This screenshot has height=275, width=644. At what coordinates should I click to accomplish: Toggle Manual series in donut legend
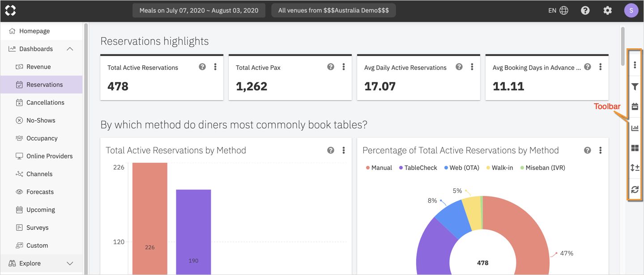coord(379,168)
